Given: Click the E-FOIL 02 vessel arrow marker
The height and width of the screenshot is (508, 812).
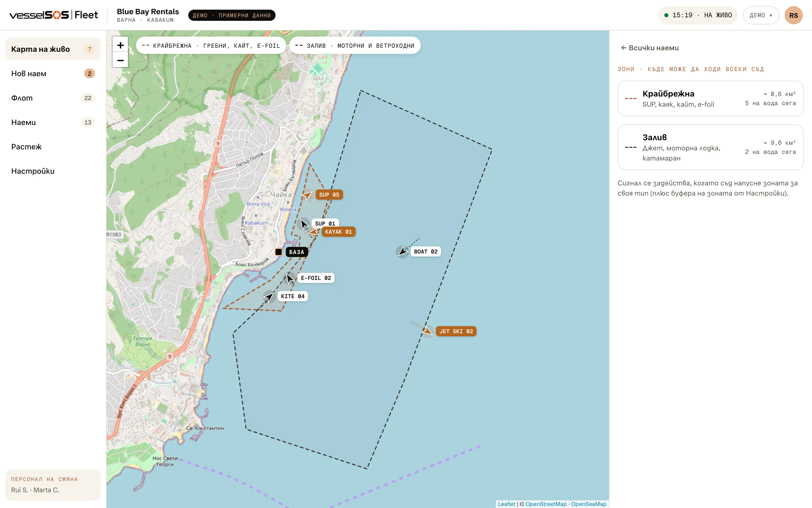Looking at the screenshot, I should (x=289, y=278).
